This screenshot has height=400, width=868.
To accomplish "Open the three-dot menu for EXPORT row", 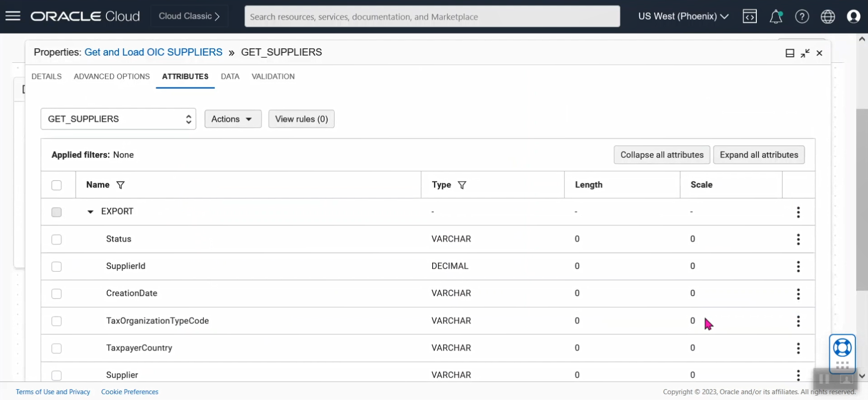I will [798, 212].
